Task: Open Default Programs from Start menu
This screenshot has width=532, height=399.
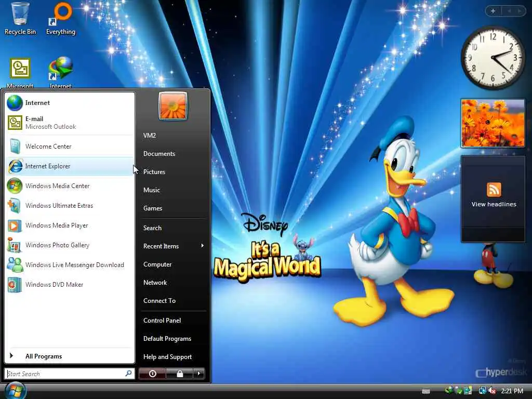Action: pos(167,339)
